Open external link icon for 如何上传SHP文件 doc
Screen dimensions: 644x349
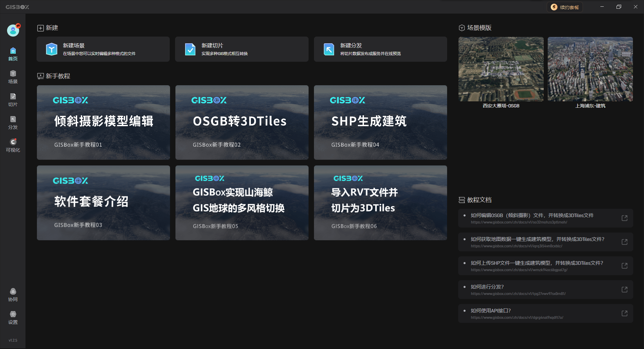(x=625, y=266)
